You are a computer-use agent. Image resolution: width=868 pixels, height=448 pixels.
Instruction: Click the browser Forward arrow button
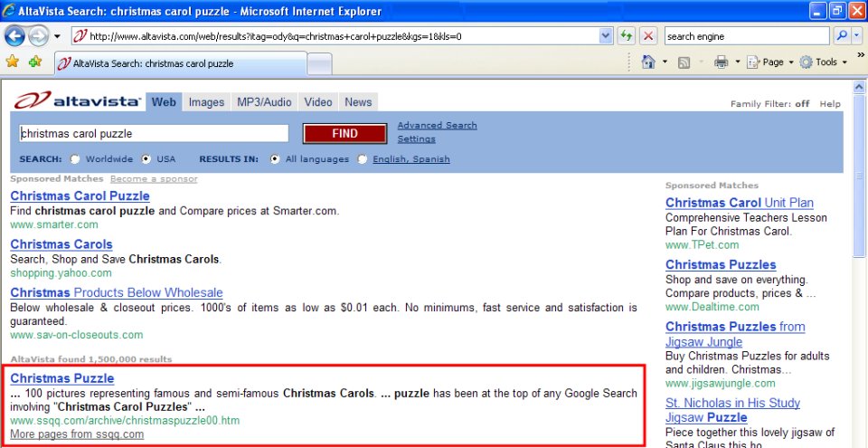[x=38, y=36]
